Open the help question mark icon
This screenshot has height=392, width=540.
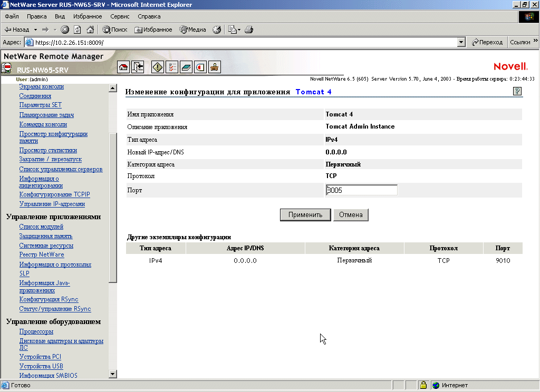pos(517,92)
